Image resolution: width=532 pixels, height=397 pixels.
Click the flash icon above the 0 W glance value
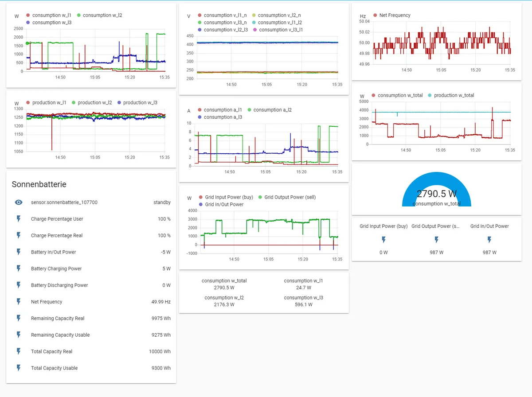coord(383,240)
